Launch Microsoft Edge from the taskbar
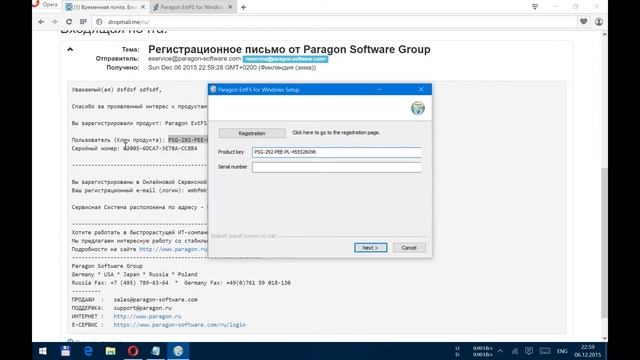Viewport: 640px width, 360px height. click(88, 351)
